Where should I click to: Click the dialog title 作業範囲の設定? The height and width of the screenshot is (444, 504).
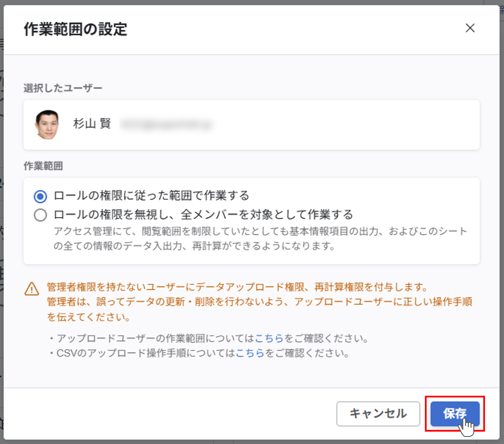click(x=75, y=29)
